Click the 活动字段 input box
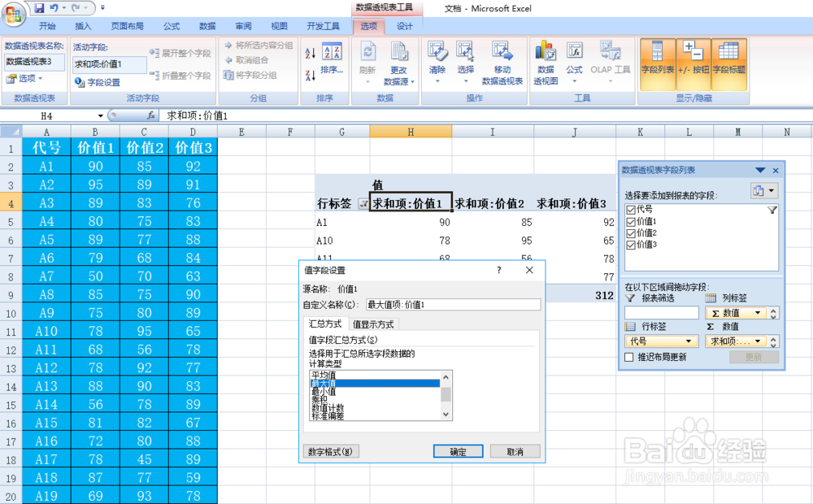Image resolution: width=813 pixels, height=504 pixels. point(110,64)
